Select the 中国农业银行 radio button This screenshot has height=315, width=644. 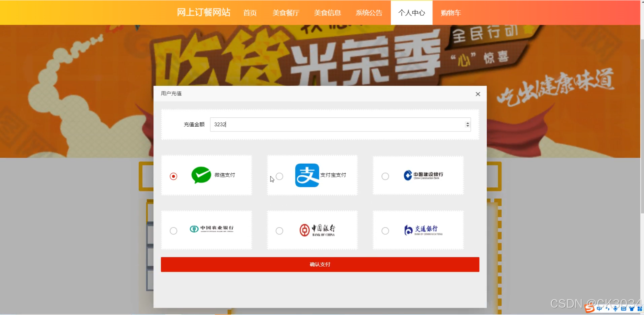click(174, 231)
